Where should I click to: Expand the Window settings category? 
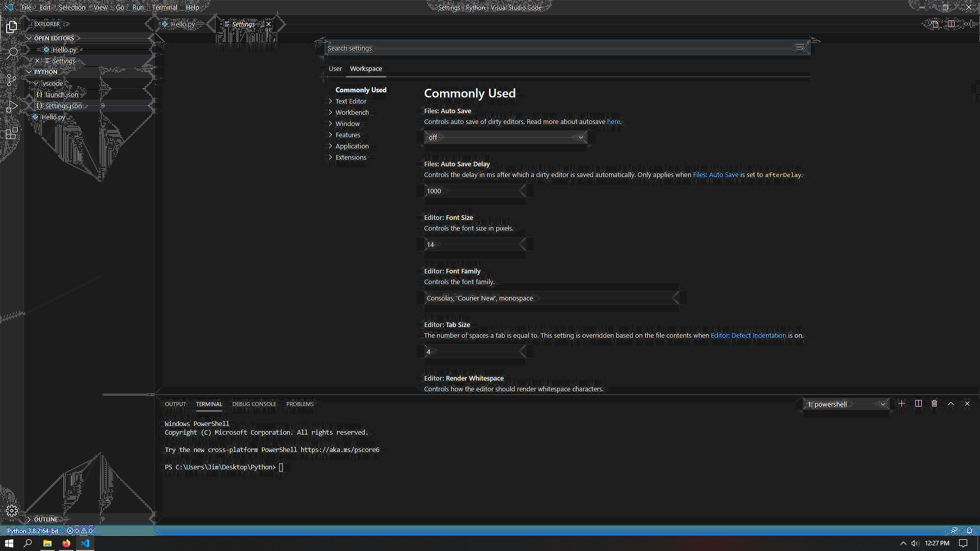coord(347,123)
